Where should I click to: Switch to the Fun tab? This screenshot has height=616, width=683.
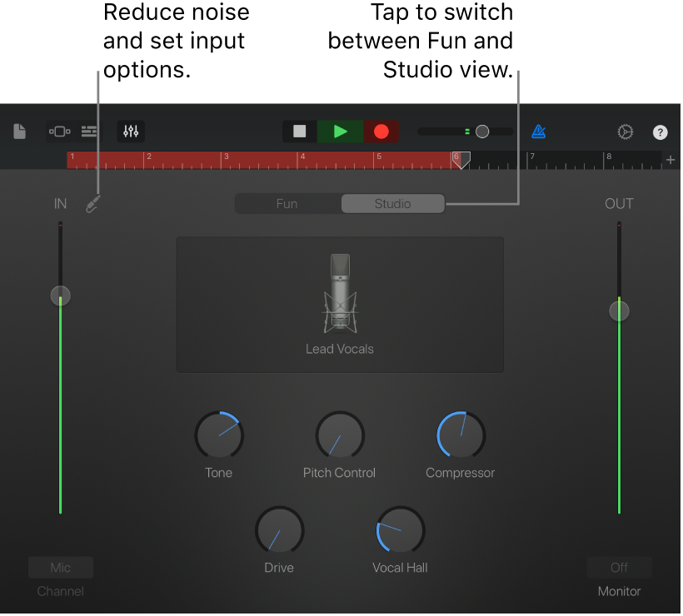[287, 203]
